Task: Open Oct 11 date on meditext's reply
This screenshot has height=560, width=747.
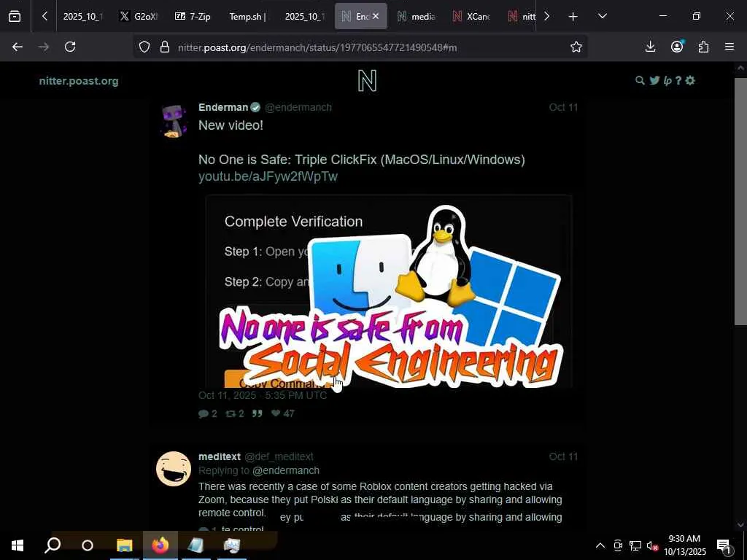Action: pyautogui.click(x=563, y=456)
